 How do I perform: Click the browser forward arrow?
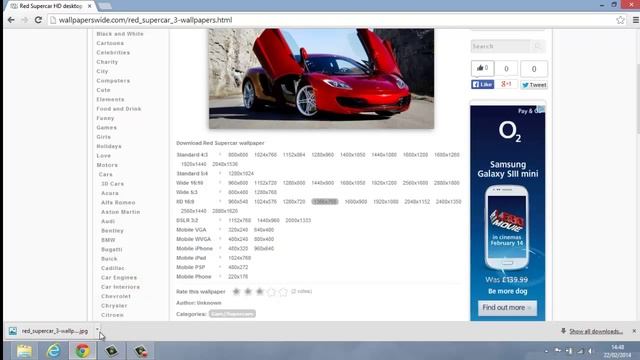coord(24,20)
